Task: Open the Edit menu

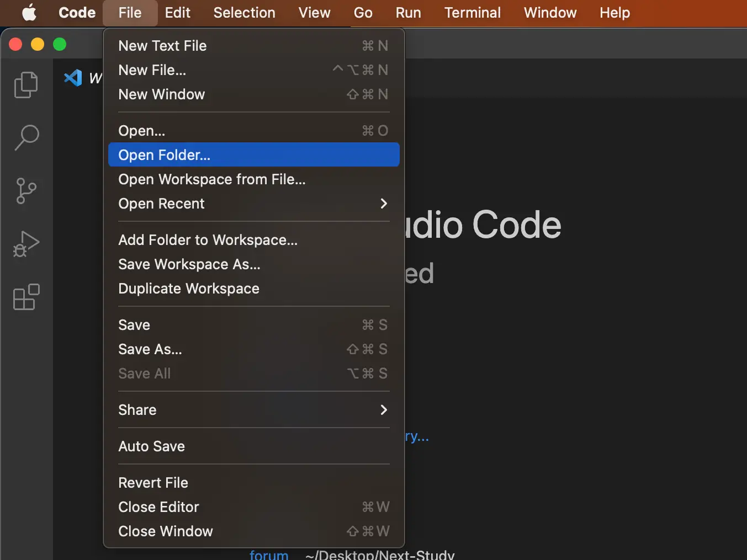Action: [x=177, y=13]
